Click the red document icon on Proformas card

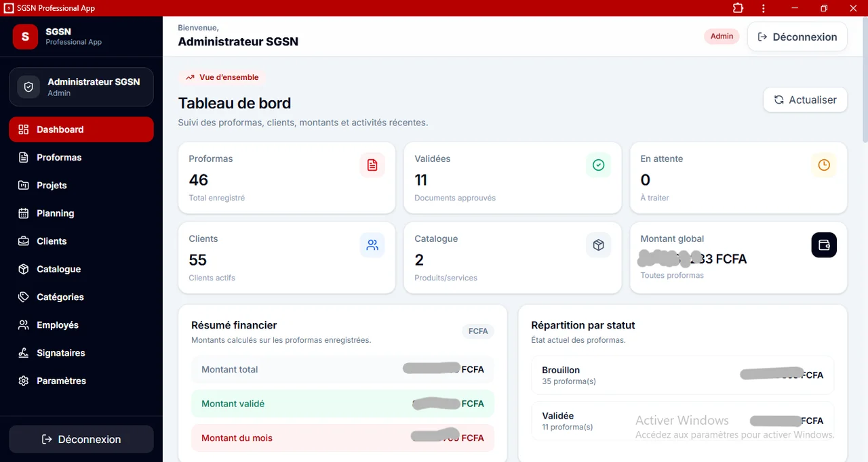[x=372, y=165]
